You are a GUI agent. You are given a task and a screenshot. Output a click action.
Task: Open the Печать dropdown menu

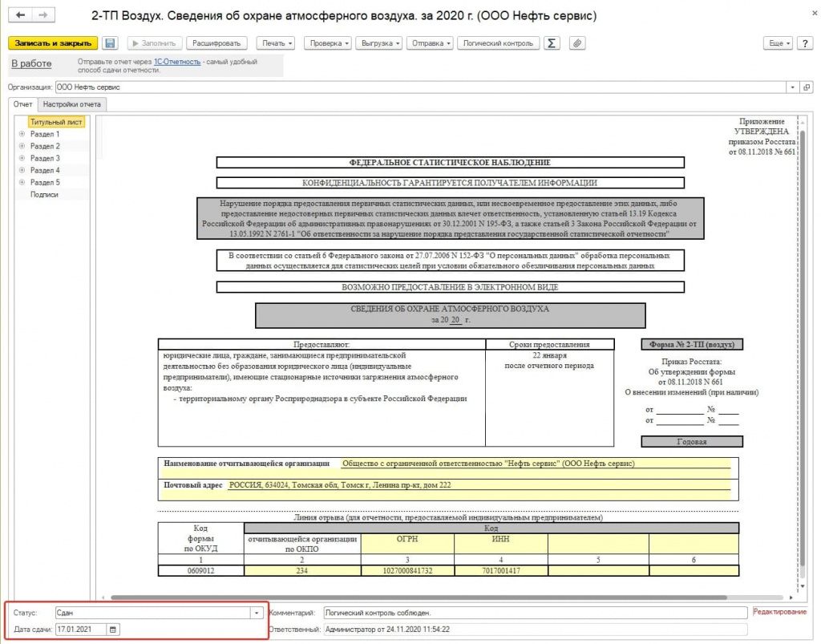tap(277, 43)
